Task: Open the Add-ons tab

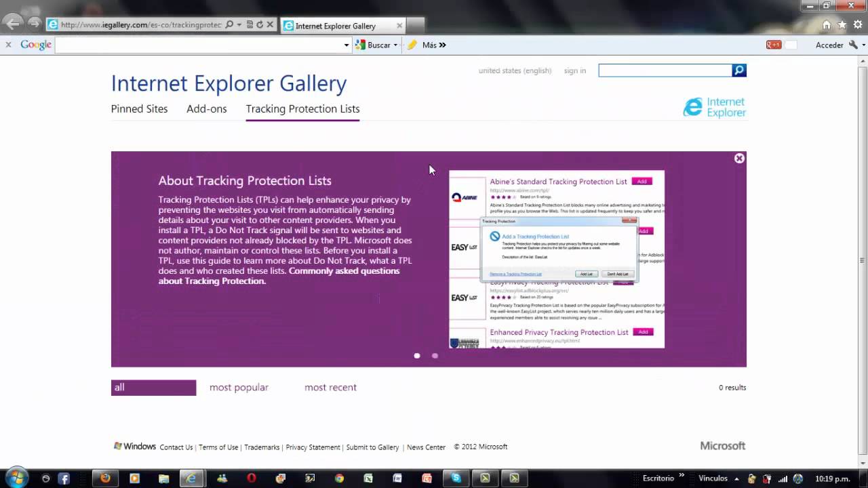Action: click(x=207, y=108)
